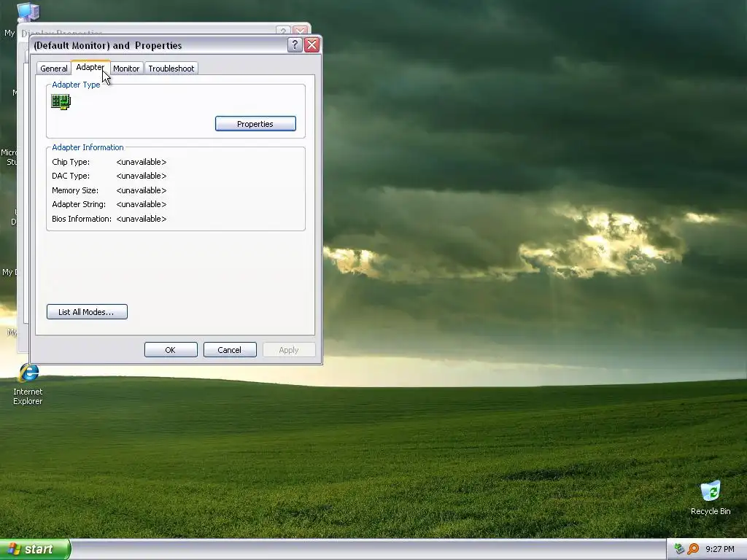Click the orange magnifier tray icon

pyautogui.click(x=693, y=549)
